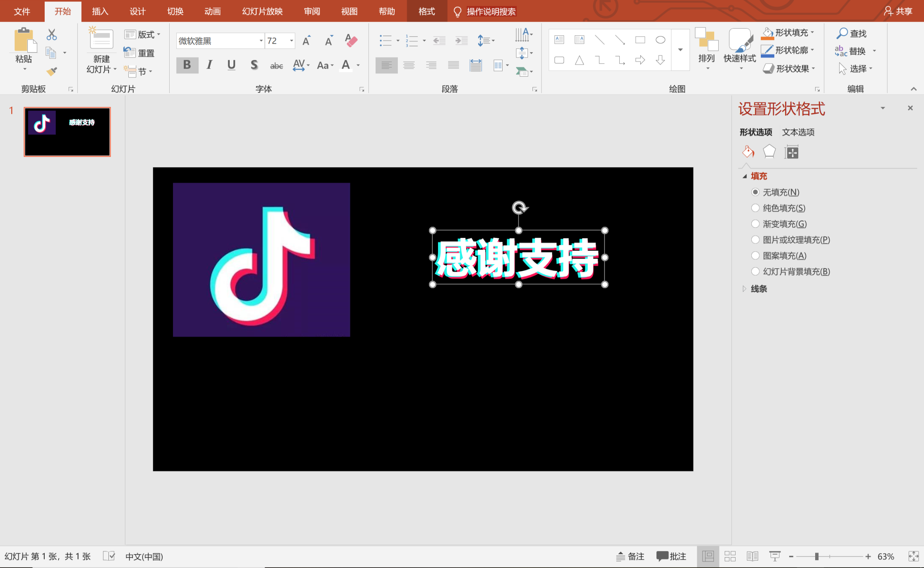Screen dimensions: 924x568
Task: Switch to Slide Sorter view
Action: pyautogui.click(x=730, y=556)
